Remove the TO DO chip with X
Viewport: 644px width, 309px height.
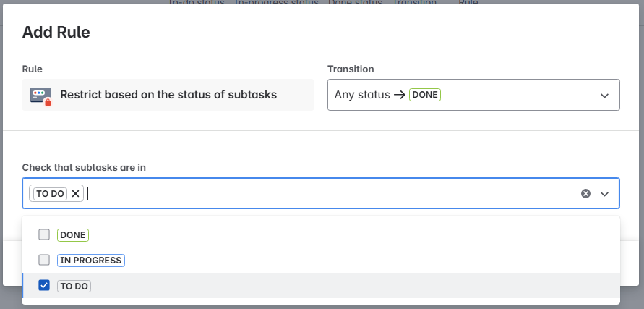click(75, 193)
